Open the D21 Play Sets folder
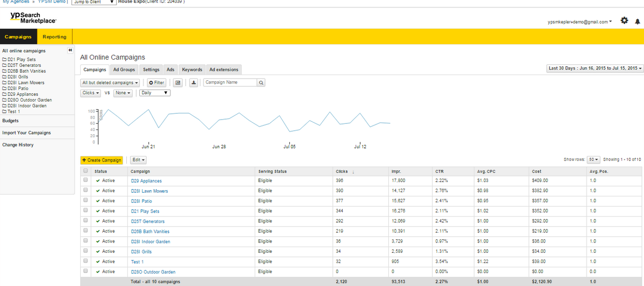644x286 pixels. coord(19,60)
